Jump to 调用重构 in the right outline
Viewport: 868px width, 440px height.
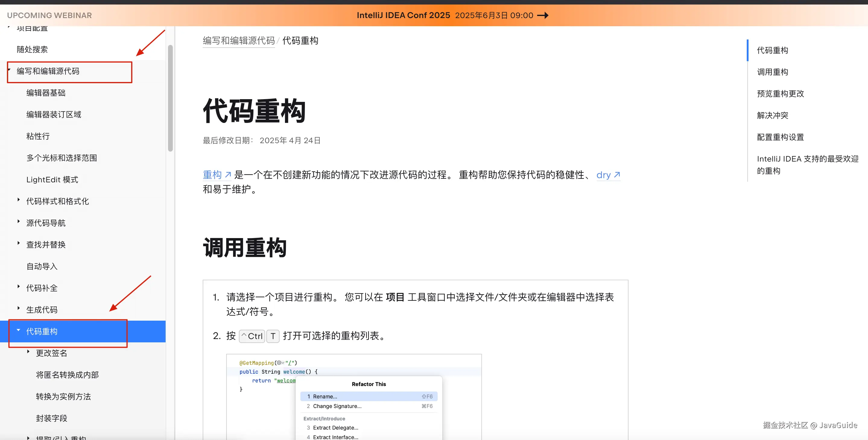[x=772, y=72]
